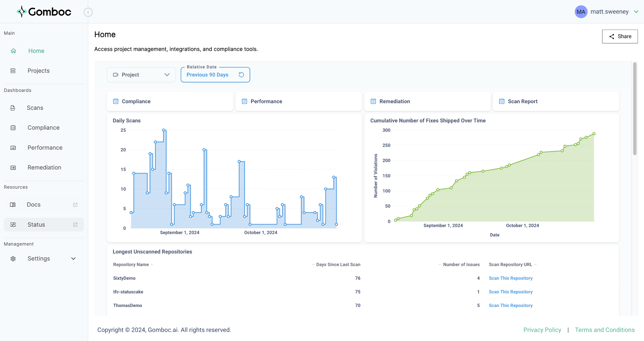This screenshot has width=644, height=341.
Task: Click the Remediation sidebar icon
Action: point(13,167)
